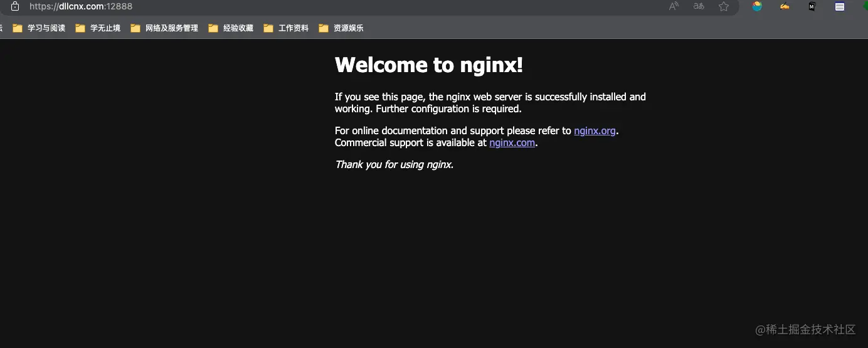Click the Welcome to nginx! heading
The height and width of the screenshot is (348, 868).
pos(429,65)
